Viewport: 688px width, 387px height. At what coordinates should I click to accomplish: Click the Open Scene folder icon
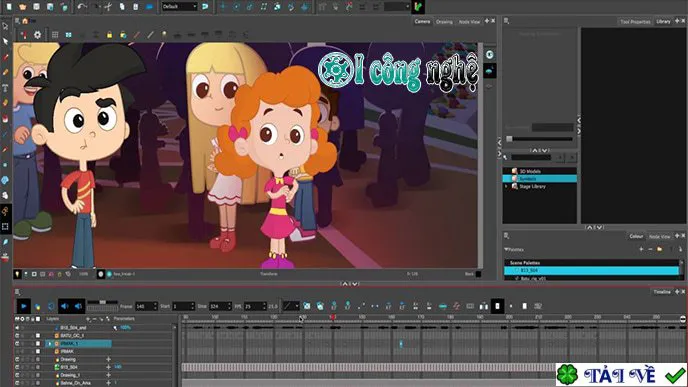pyautogui.click(x=23, y=7)
